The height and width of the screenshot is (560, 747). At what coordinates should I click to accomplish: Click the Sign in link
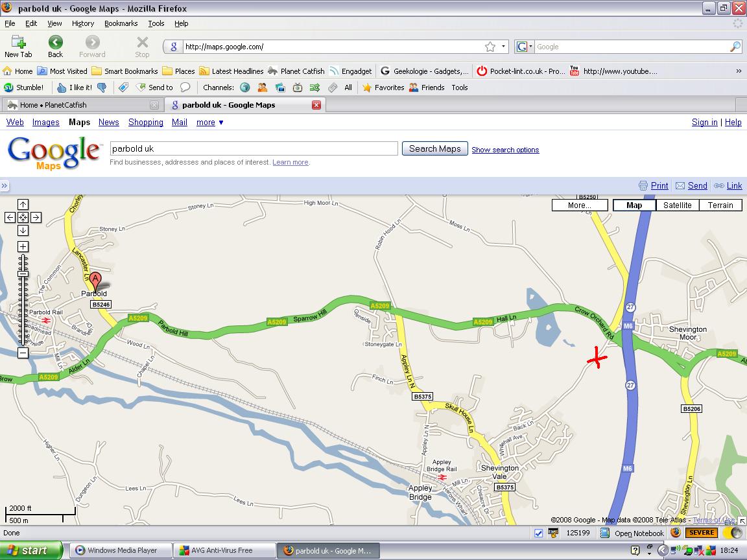pos(705,122)
